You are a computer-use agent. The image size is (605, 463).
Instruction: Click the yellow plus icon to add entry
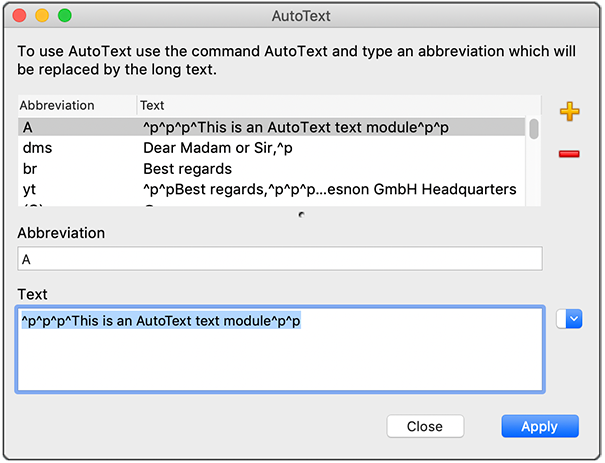[x=569, y=112]
